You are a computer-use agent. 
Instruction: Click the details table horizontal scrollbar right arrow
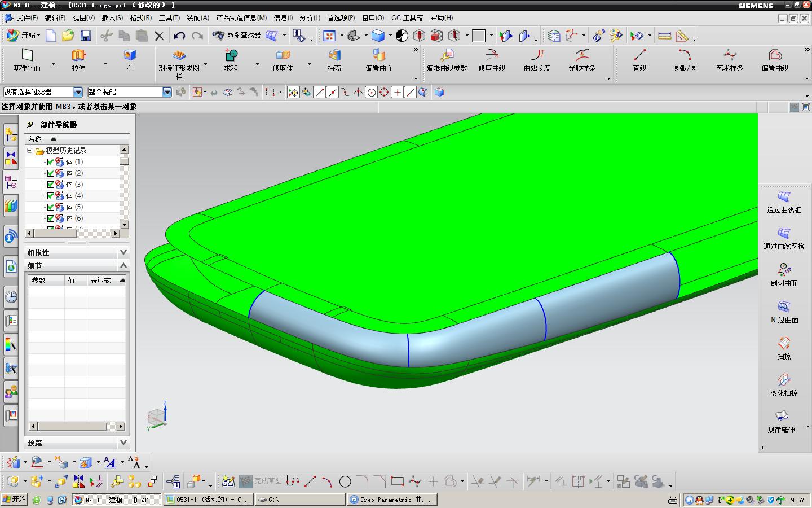pos(121,427)
